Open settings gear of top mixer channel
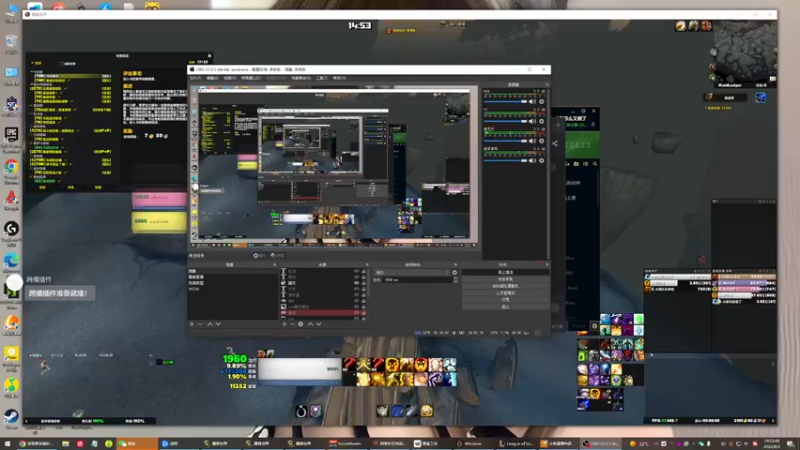Screen dimensions: 800x450 tap(542, 102)
